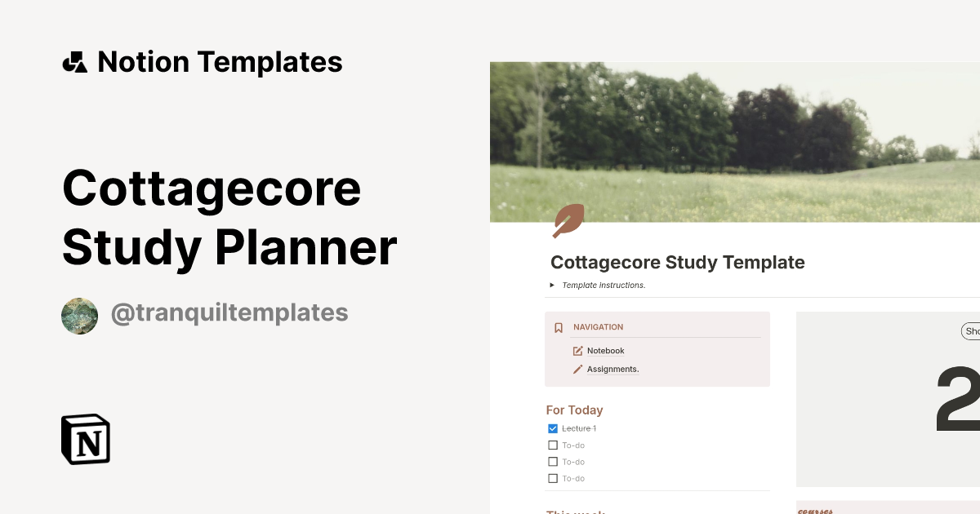Image resolution: width=980 pixels, height=514 pixels.
Task: Check the first To-do item
Action: 553,445
